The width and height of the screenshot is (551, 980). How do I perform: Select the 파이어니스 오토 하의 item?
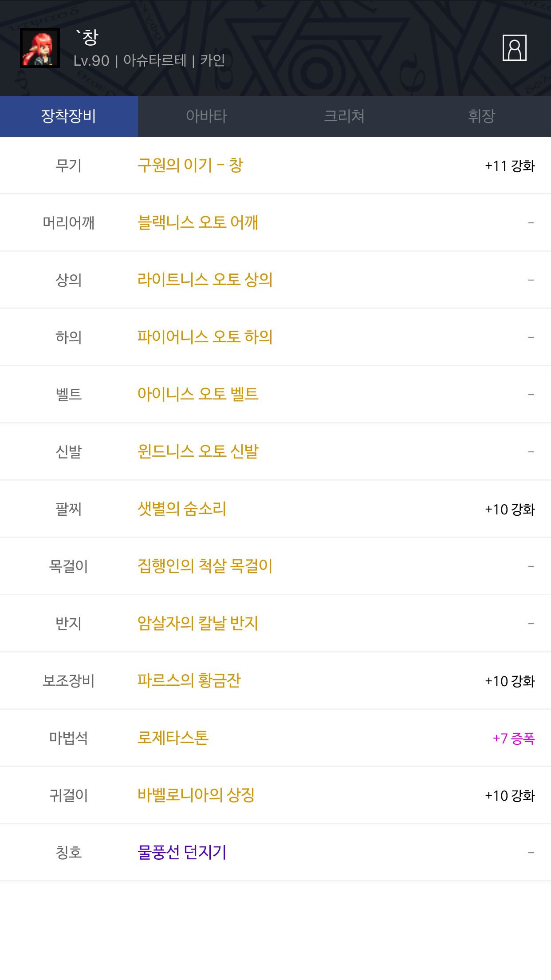(205, 337)
